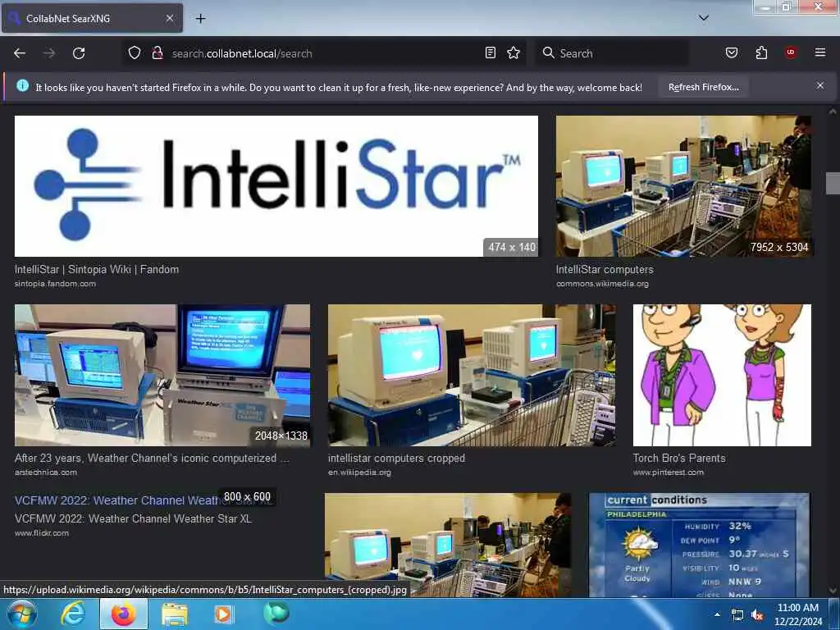Click the After 23 years, Weather Channel's title

pos(152,458)
